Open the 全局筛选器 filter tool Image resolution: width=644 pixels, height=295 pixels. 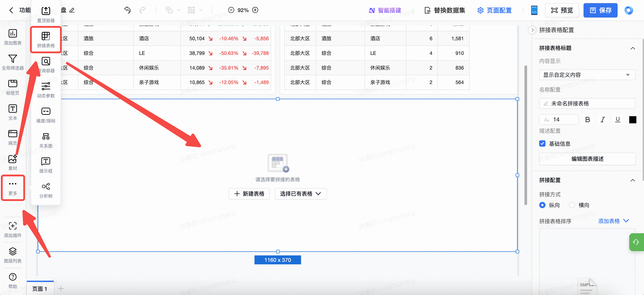click(13, 59)
